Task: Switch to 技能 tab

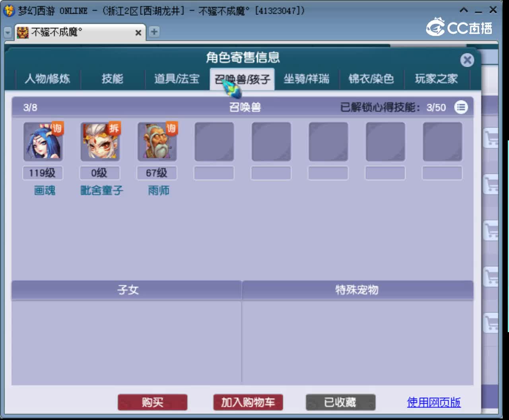Action: (112, 79)
